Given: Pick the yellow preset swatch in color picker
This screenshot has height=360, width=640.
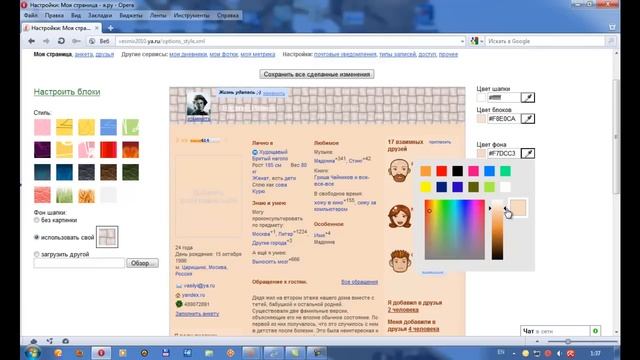Looking at the screenshot, I should [425, 187].
